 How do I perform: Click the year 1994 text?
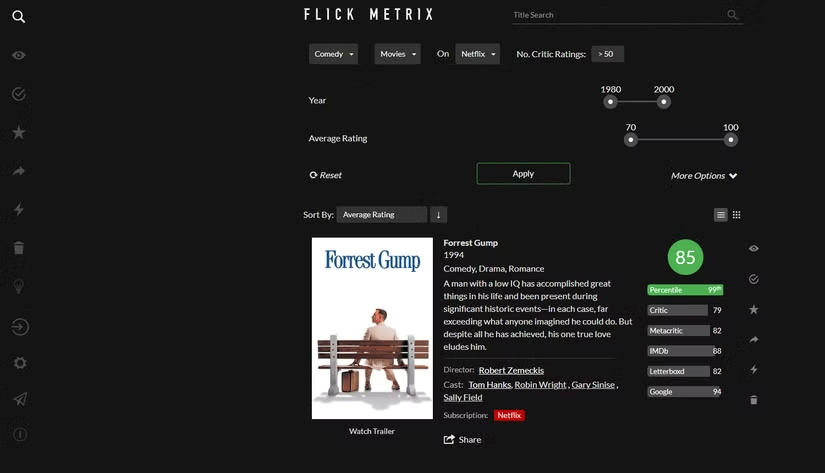(x=454, y=255)
